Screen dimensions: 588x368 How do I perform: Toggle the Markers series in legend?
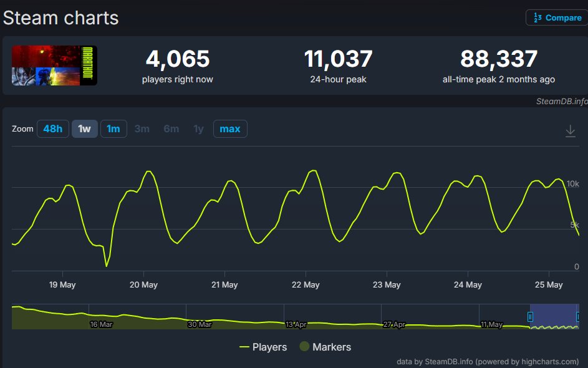point(325,347)
